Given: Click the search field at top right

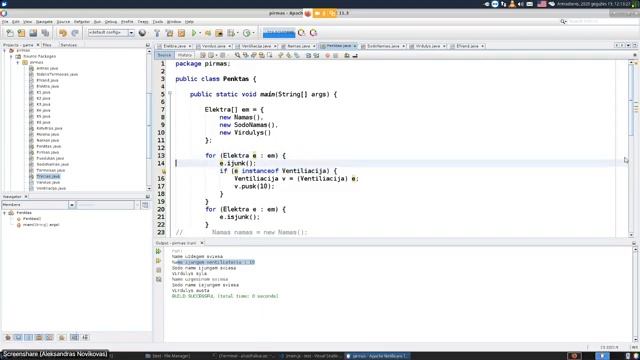Looking at the screenshot, I should [x=602, y=21].
